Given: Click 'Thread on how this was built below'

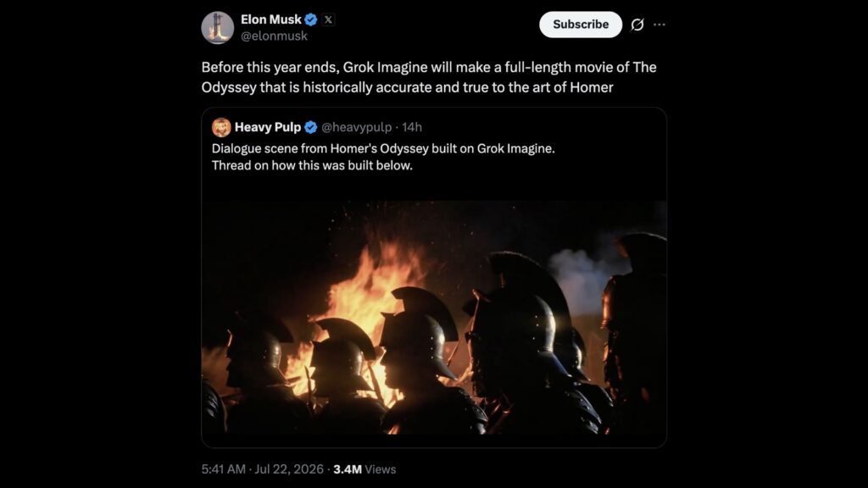Looking at the screenshot, I should pyautogui.click(x=312, y=165).
